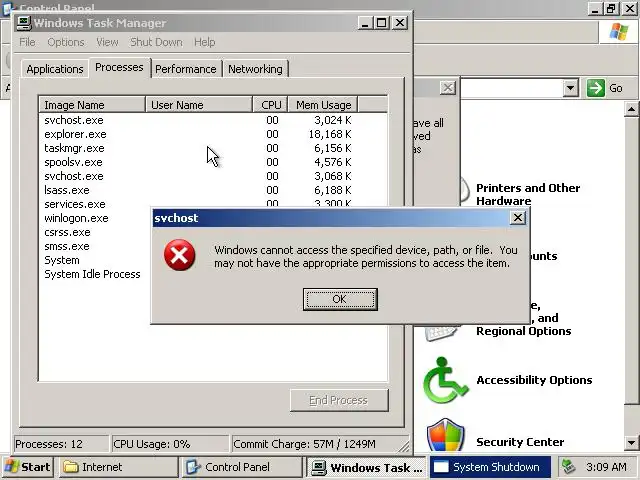This screenshot has width=640, height=480.
Task: Click the Task Manager system tray icon
Action: pyautogui.click(x=569, y=467)
